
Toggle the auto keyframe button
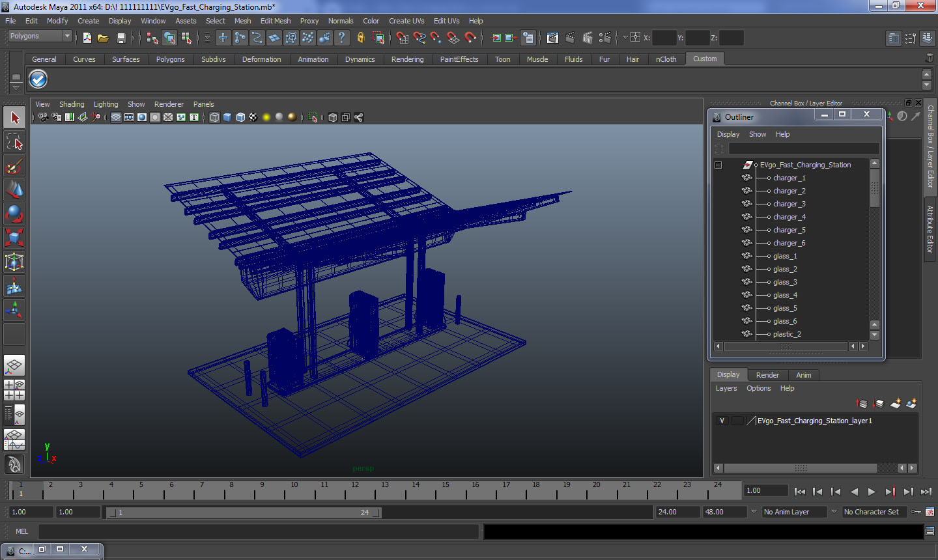tap(916, 512)
